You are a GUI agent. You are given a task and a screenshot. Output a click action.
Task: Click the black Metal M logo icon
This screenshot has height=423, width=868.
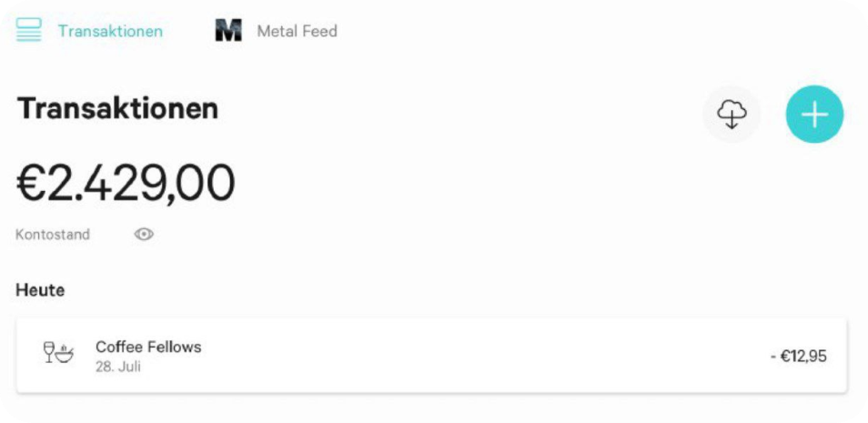coord(228,31)
